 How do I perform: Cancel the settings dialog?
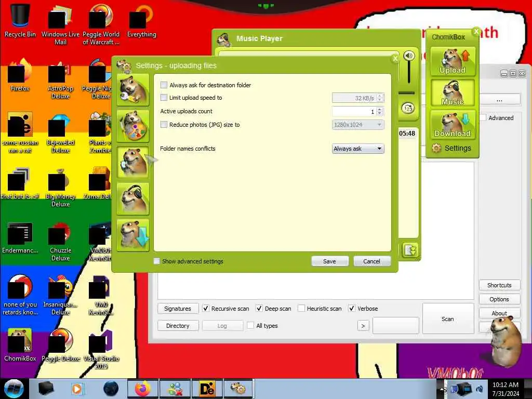(371, 261)
